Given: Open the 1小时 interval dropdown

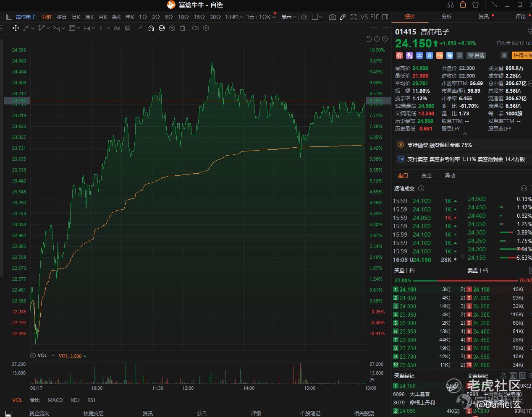Looking at the screenshot, I should (x=234, y=17).
